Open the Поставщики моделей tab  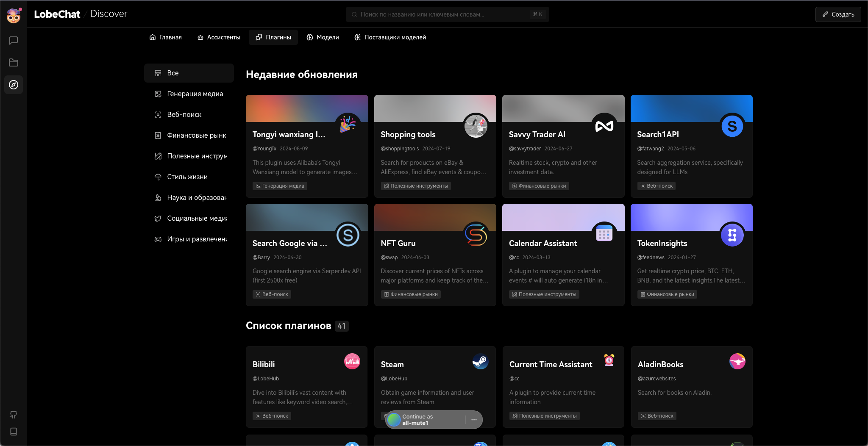point(390,37)
